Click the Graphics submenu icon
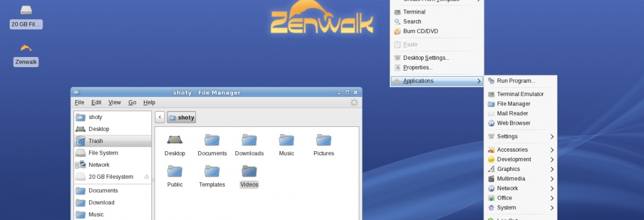The image size is (644, 220). (x=491, y=169)
